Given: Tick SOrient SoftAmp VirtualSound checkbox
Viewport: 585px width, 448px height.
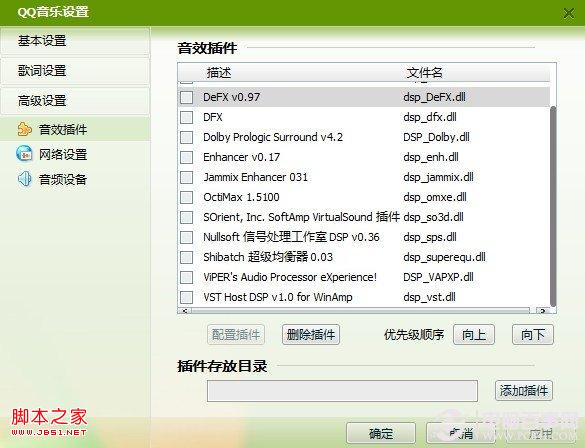Looking at the screenshot, I should [187, 217].
